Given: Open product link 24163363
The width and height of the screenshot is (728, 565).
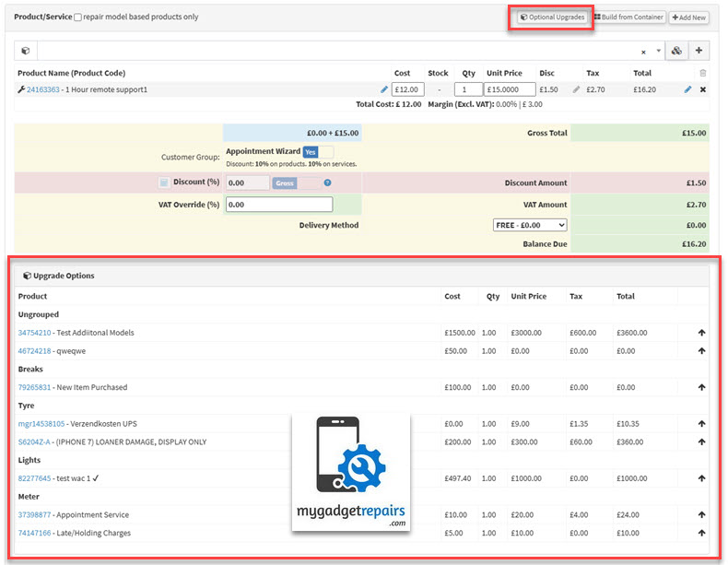Looking at the screenshot, I should (42, 89).
